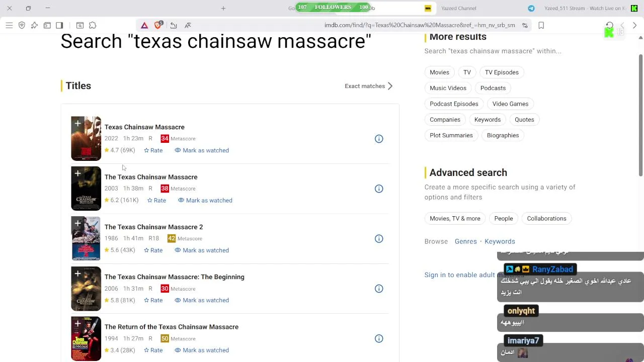Open site settings icon beside URL
644x362 pixels.
(x=525, y=25)
